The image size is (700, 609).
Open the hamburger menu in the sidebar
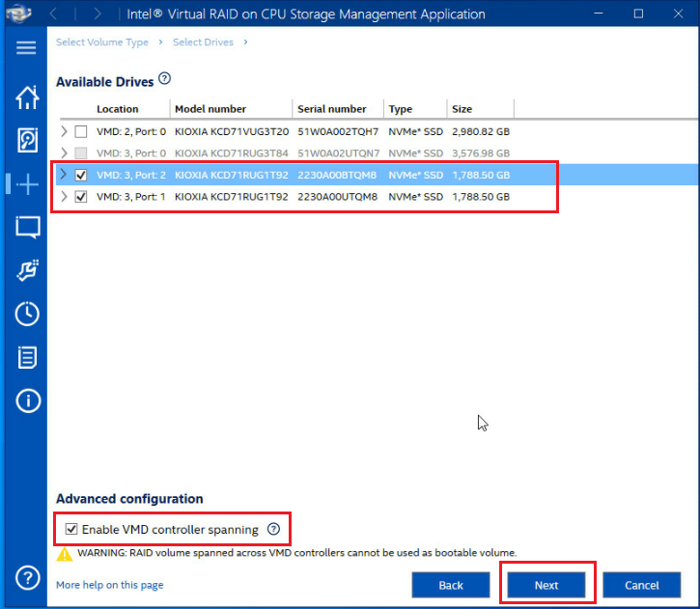point(26,47)
